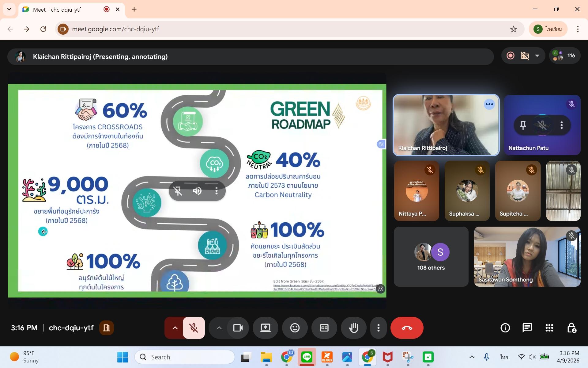588x368 pixels.
Task: Open the emoji reactions button
Action: [x=295, y=328]
